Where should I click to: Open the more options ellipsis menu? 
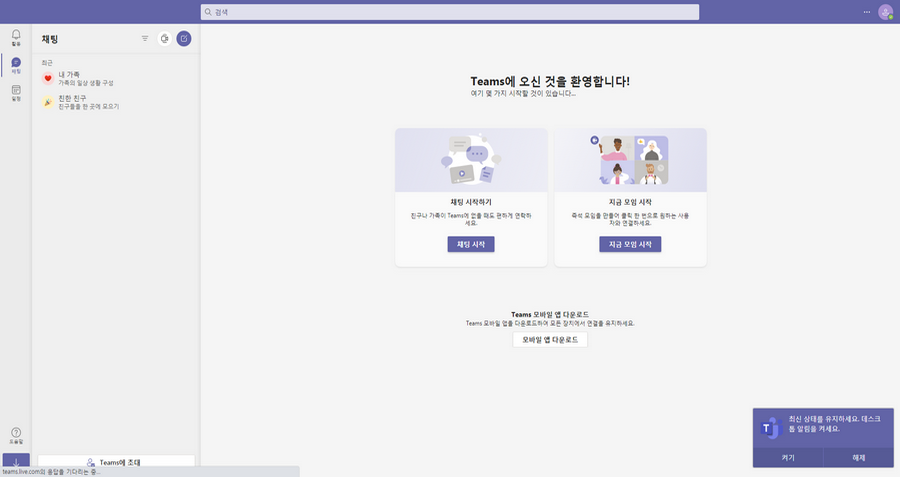click(x=867, y=12)
